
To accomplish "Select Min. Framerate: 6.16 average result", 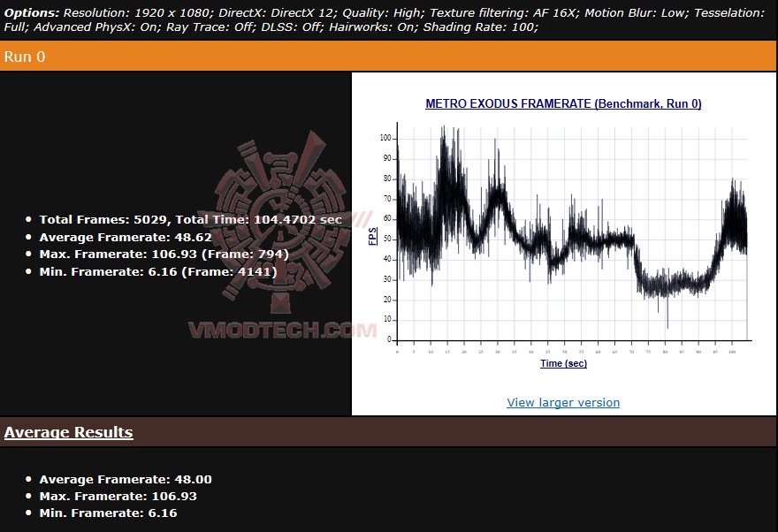I will pyautogui.click(x=108, y=513).
